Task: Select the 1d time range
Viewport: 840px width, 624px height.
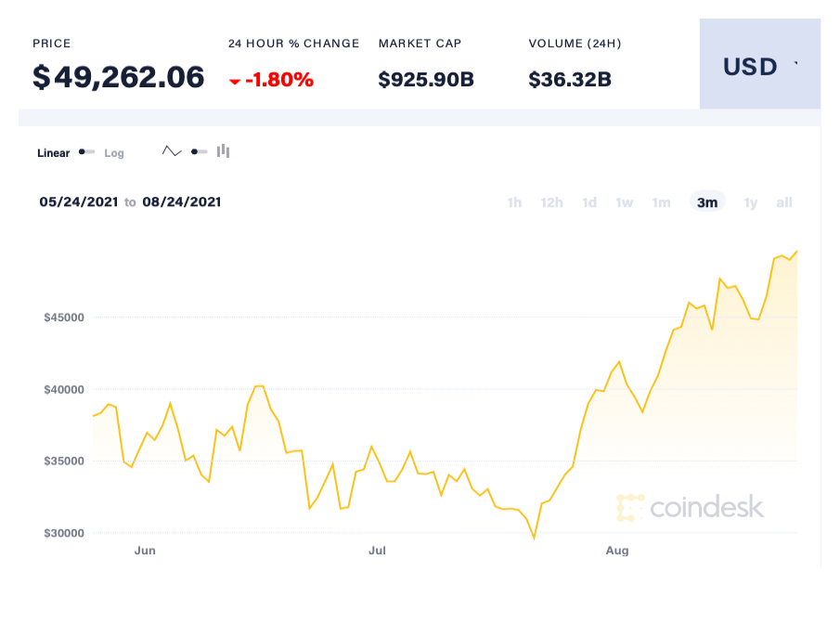Action: click(588, 201)
